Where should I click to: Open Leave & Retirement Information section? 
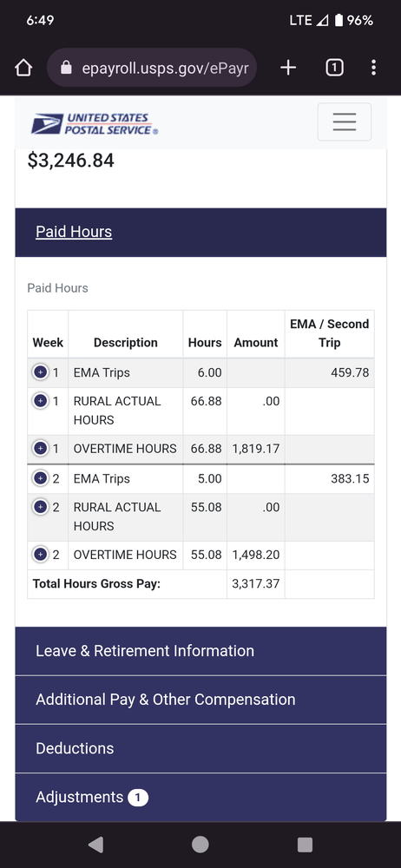[200, 651]
